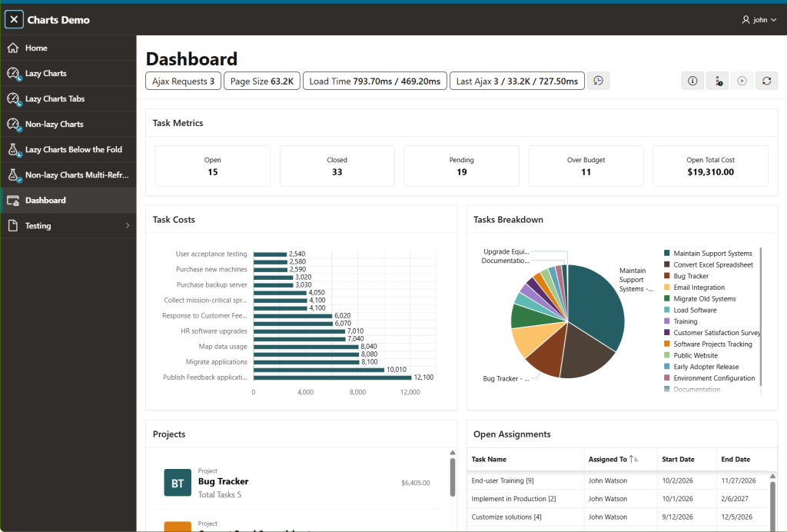The height and width of the screenshot is (532, 787).
Task: Click the Over Budget metric card
Action: (586, 166)
